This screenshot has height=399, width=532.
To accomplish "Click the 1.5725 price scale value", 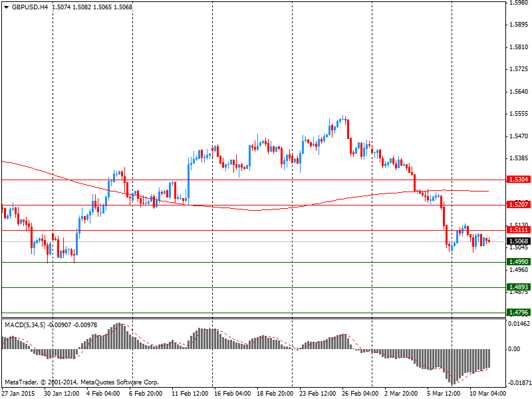I will [x=519, y=69].
